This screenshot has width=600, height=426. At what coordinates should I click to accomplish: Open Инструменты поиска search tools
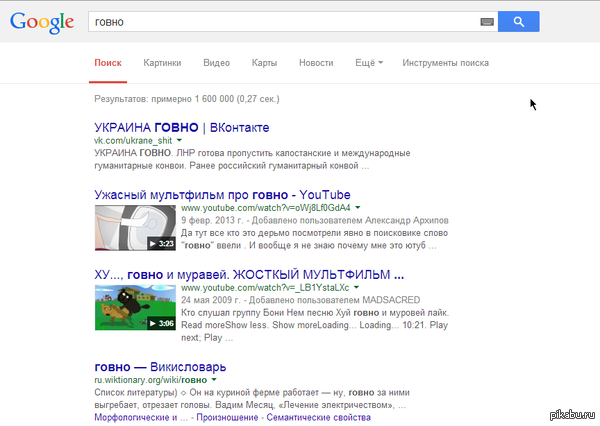445,63
